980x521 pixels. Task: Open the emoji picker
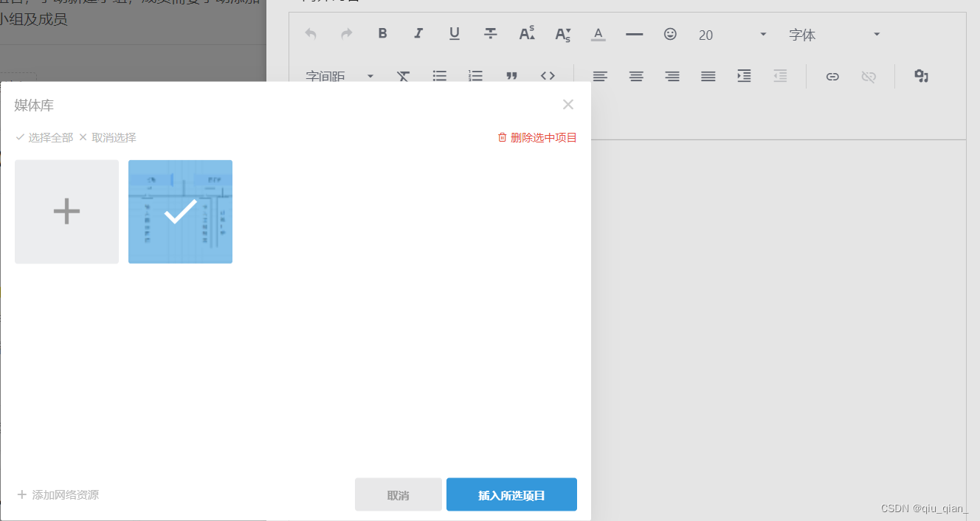coord(670,33)
